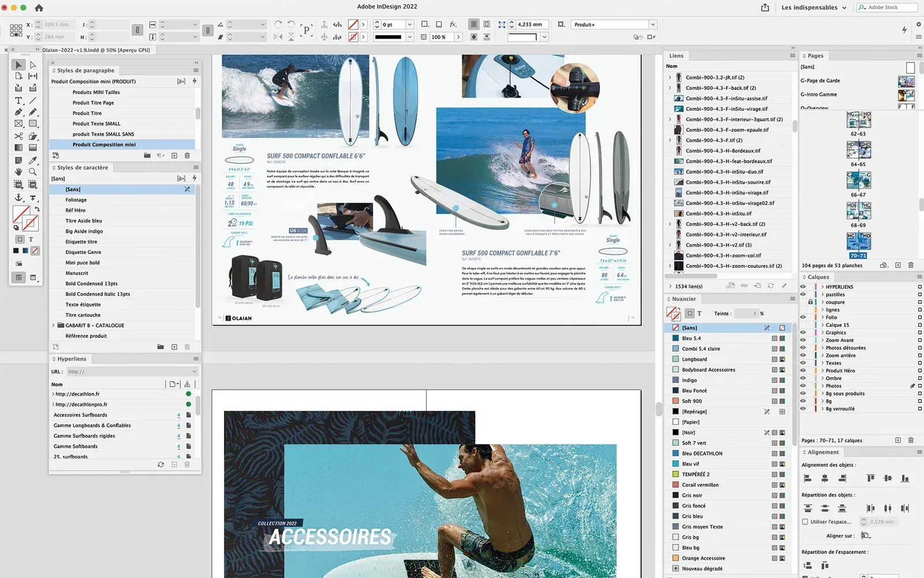
Task: Choose the Note tool
Action: tap(18, 161)
